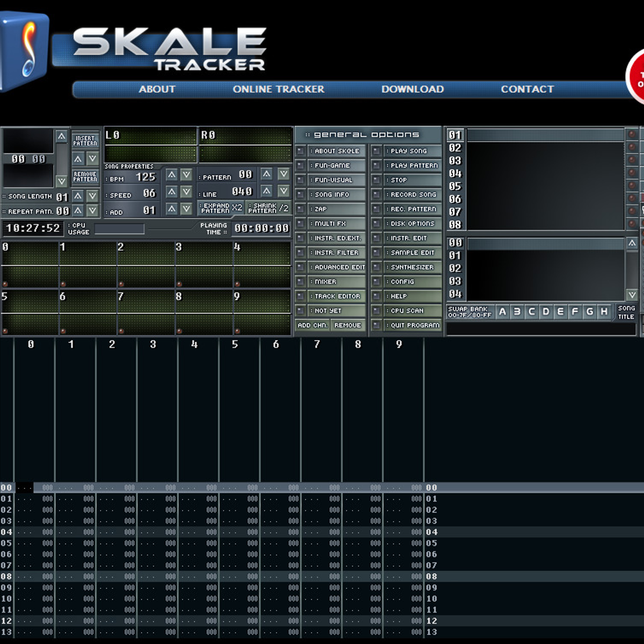Click the square indicator beside Play Song
This screenshot has width=644, height=644.
377,151
